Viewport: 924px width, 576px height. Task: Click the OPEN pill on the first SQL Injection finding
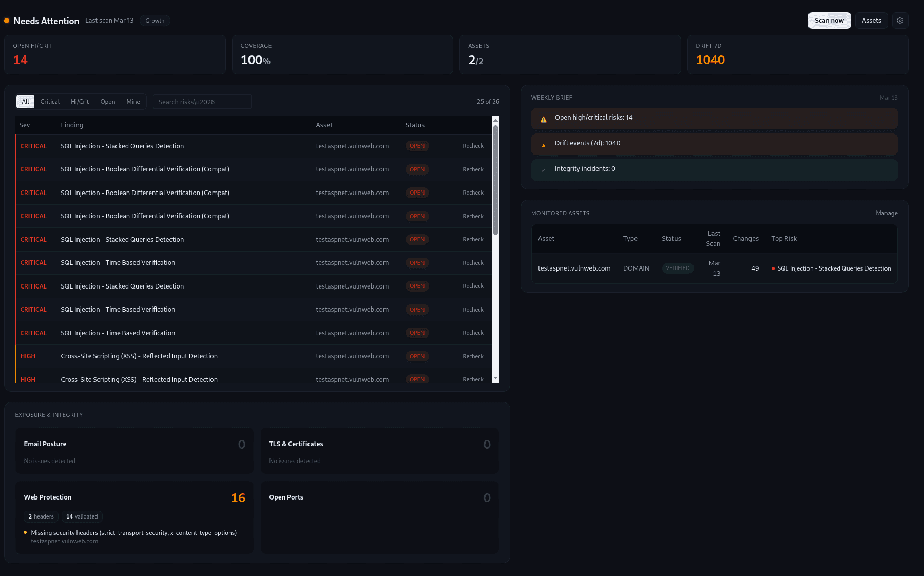coord(417,146)
